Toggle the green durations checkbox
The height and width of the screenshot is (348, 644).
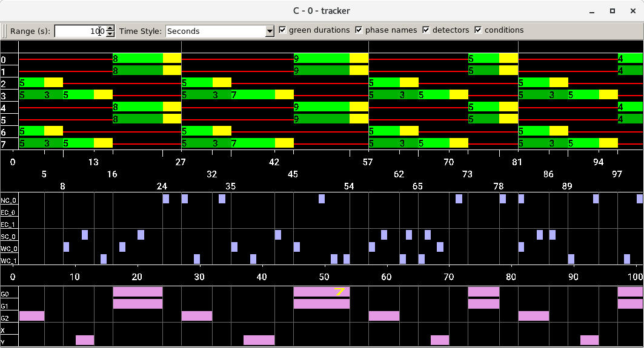coord(282,30)
